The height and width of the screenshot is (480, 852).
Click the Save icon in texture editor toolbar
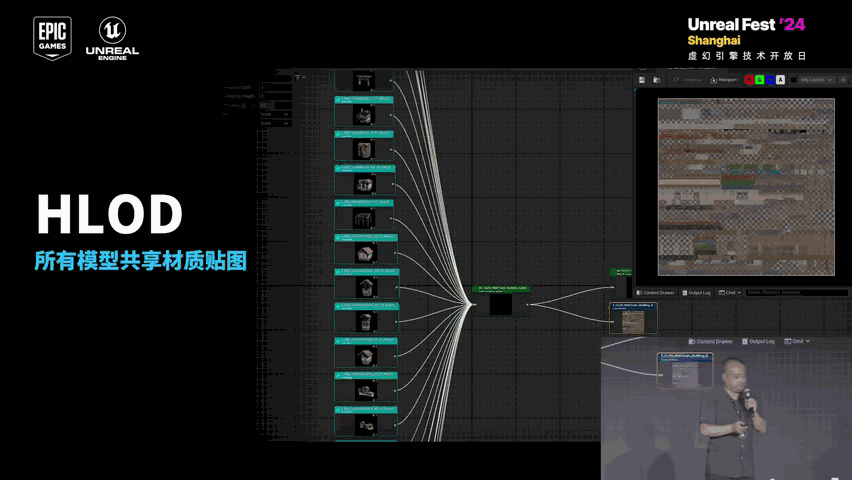pos(642,80)
